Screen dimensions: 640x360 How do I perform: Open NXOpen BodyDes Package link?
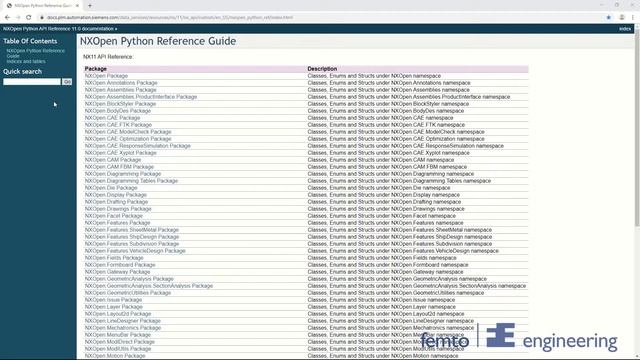(118, 111)
